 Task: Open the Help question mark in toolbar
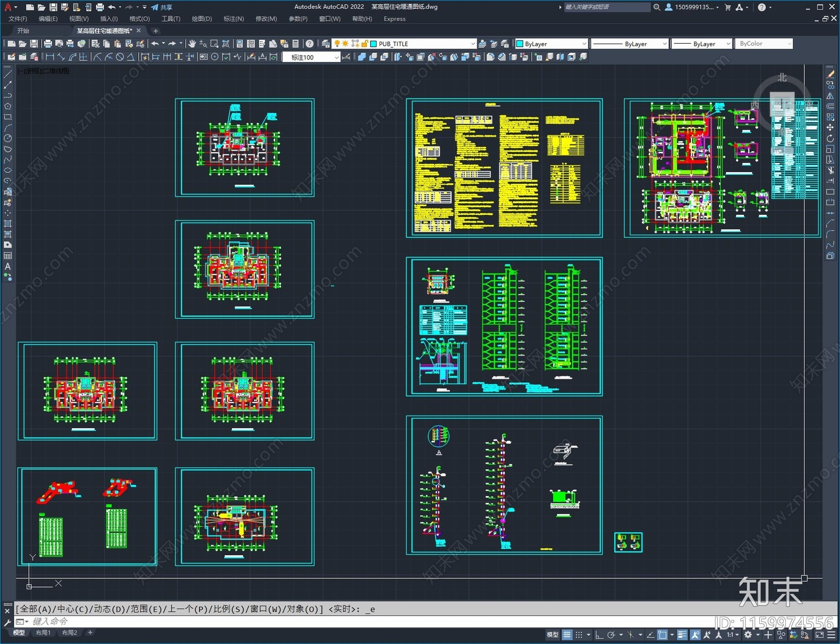pyautogui.click(x=310, y=44)
